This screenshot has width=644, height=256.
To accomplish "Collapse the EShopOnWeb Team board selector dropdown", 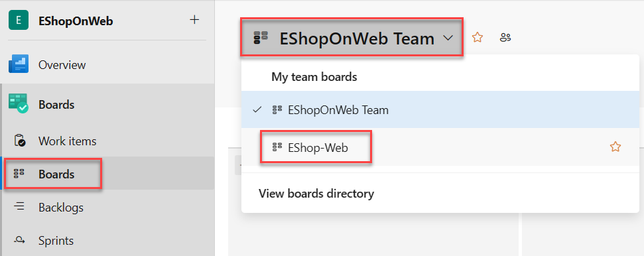I will point(352,37).
